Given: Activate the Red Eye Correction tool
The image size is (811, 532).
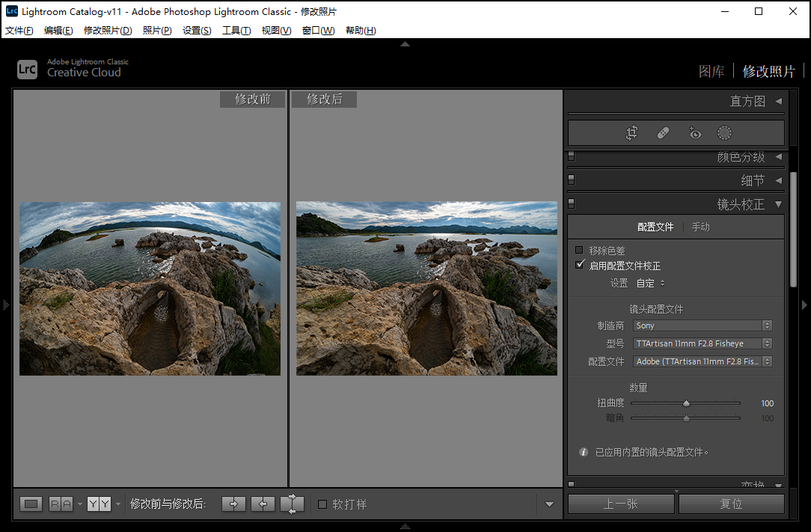Looking at the screenshot, I should click(695, 133).
